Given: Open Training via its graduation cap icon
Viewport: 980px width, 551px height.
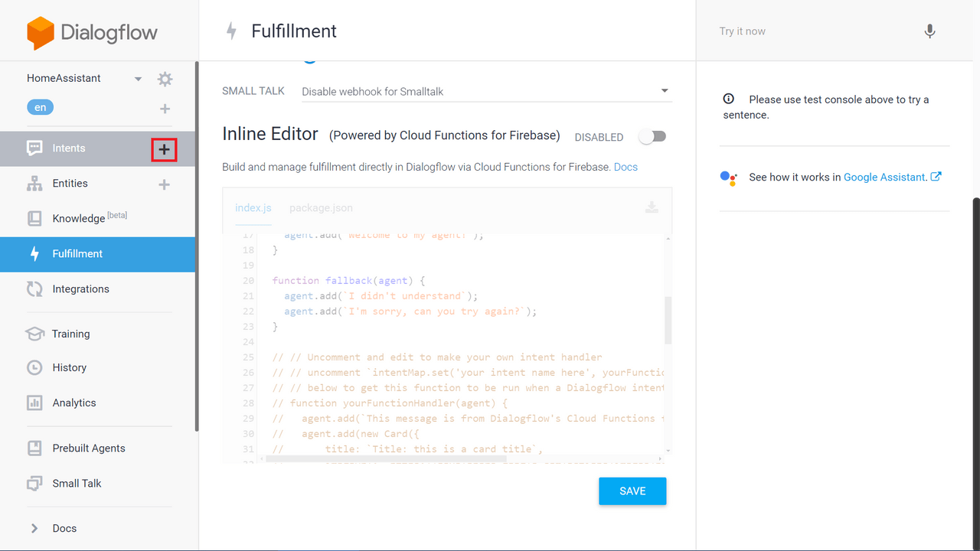Looking at the screenshot, I should pos(34,334).
